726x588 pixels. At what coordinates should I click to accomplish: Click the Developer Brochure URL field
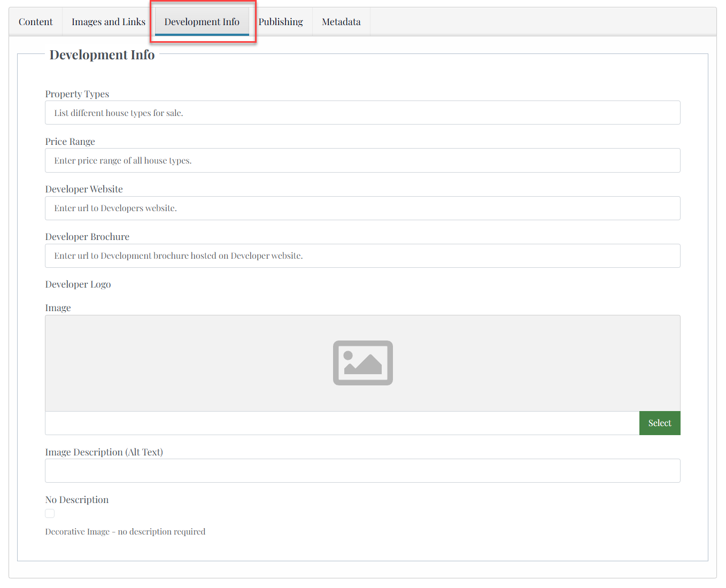point(362,256)
